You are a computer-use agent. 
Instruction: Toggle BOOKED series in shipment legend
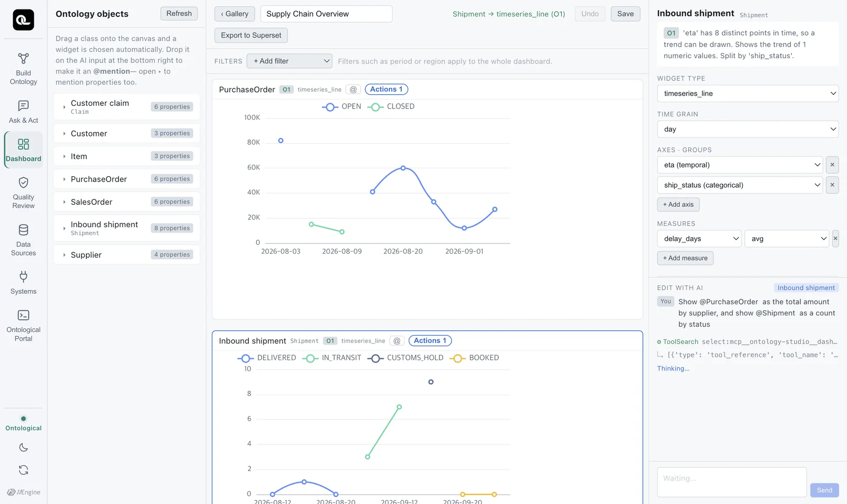[474, 358]
